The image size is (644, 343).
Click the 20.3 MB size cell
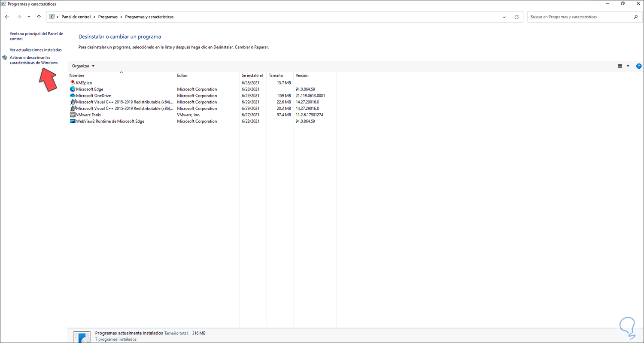point(284,109)
